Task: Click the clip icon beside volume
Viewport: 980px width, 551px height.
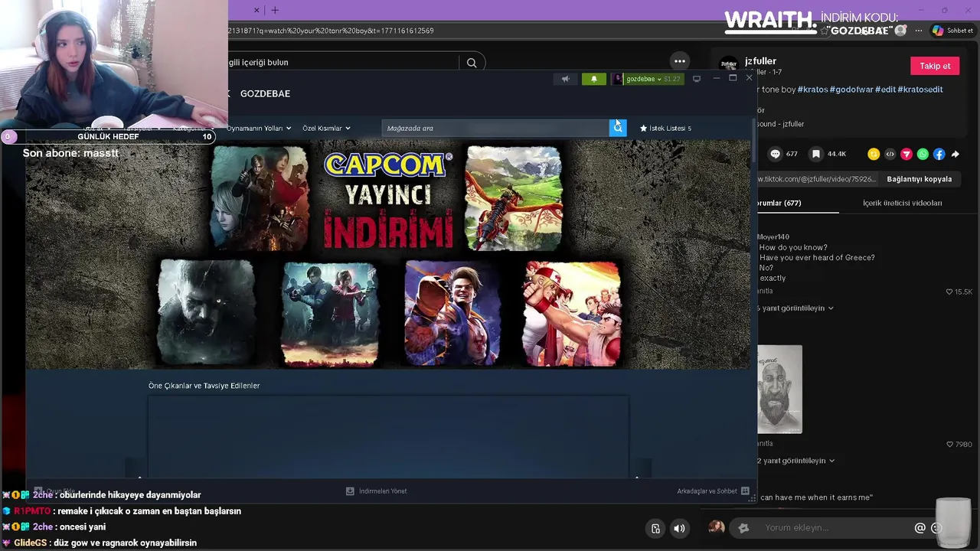Action: point(655,528)
